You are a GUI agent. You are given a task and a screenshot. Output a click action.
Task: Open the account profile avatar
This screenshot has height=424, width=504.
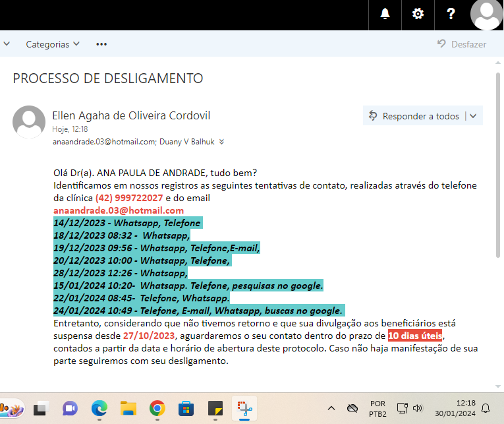pos(487,15)
